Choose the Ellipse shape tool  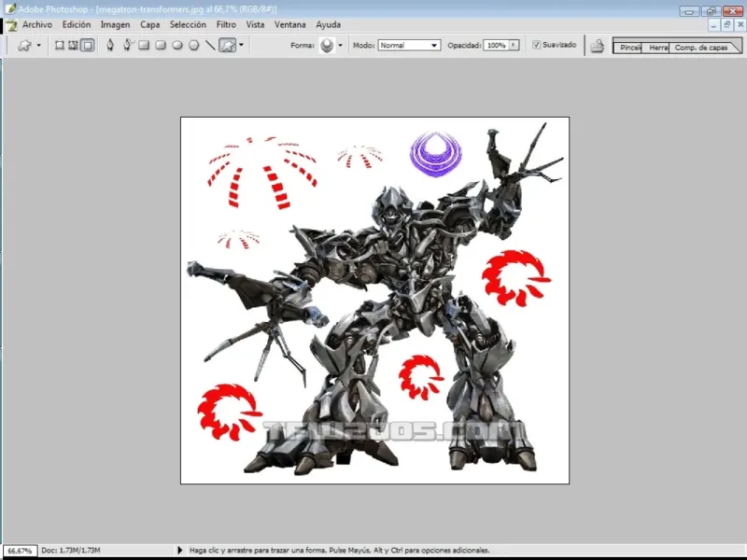tap(177, 45)
